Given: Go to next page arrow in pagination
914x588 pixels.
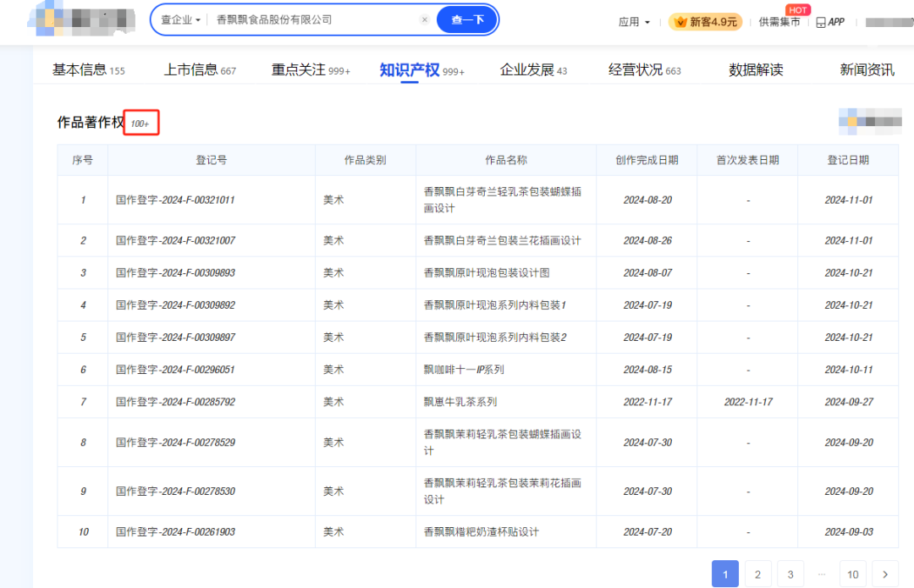Looking at the screenshot, I should pos(885,574).
